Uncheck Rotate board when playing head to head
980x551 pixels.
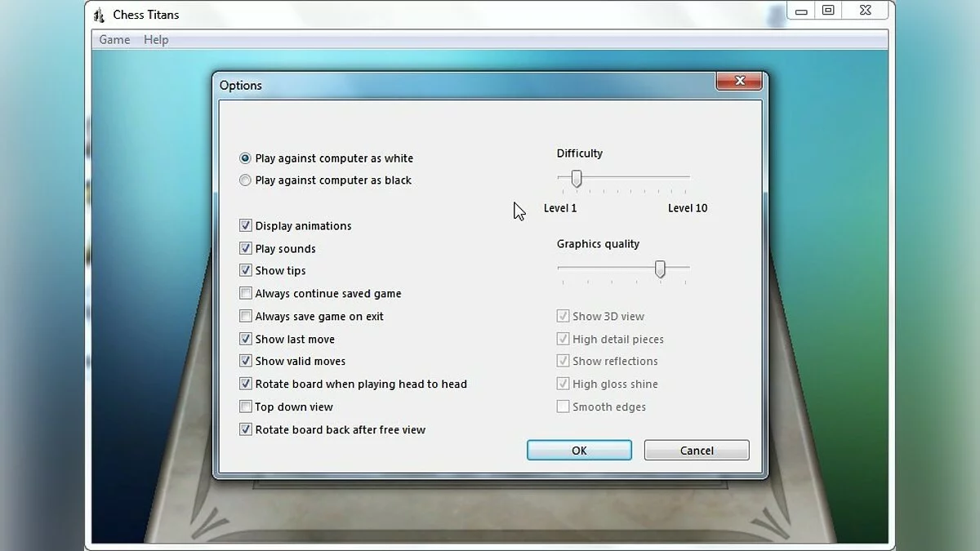[x=245, y=384]
